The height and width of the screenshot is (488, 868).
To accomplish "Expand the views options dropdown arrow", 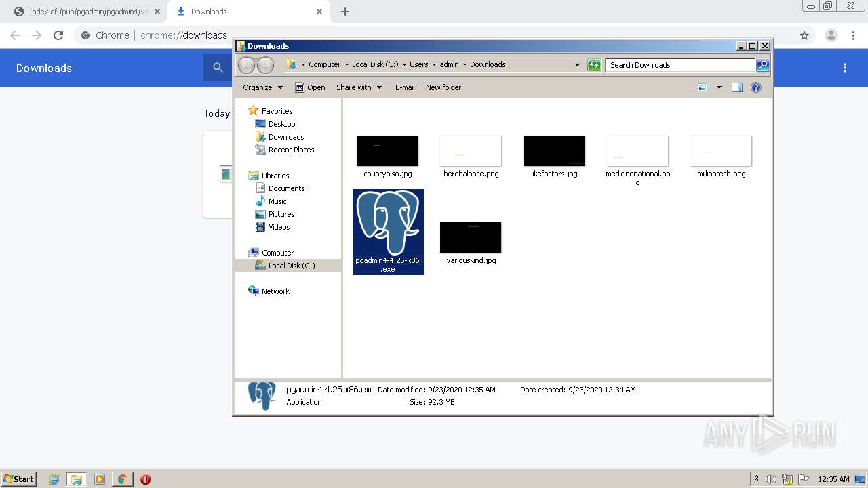I will pyautogui.click(x=719, y=87).
